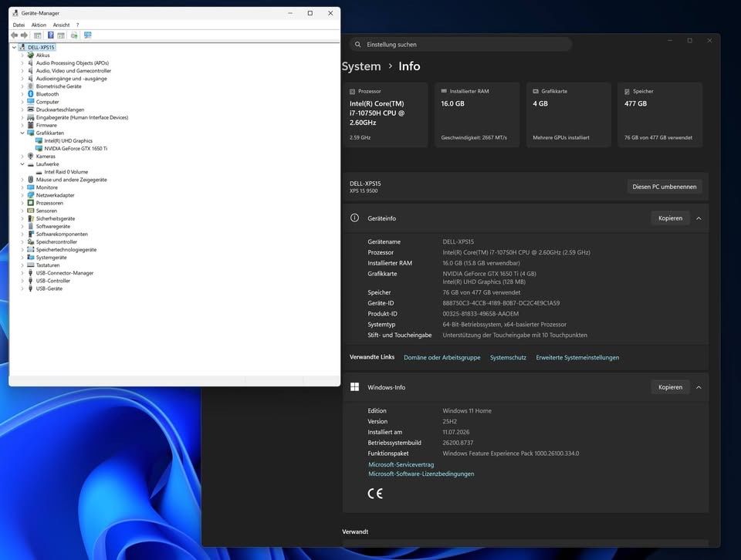Image resolution: width=741 pixels, height=560 pixels.
Task: Click the Speicher 477 GB summary card
Action: 660,115
